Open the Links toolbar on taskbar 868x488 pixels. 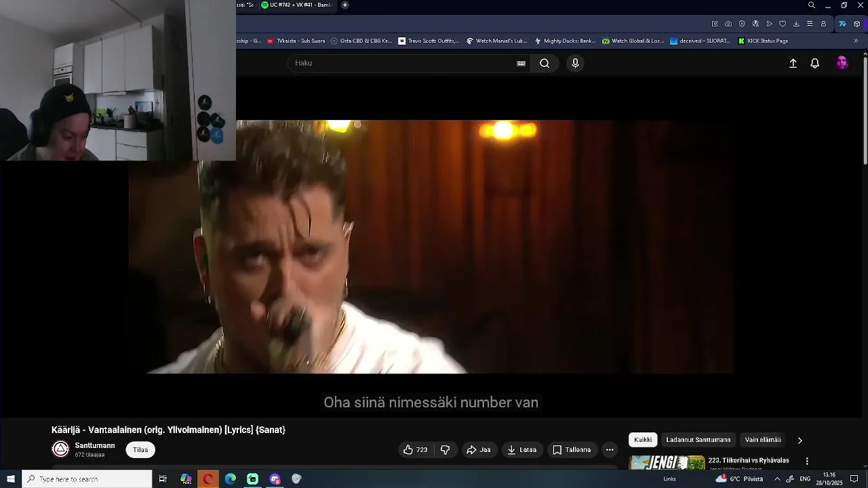tap(669, 479)
